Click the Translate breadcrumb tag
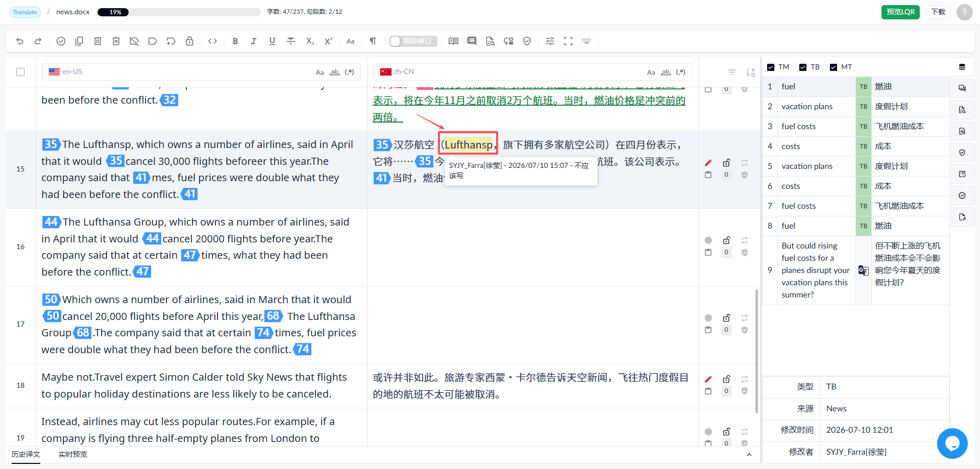The width and height of the screenshot is (980, 469). tap(25, 12)
